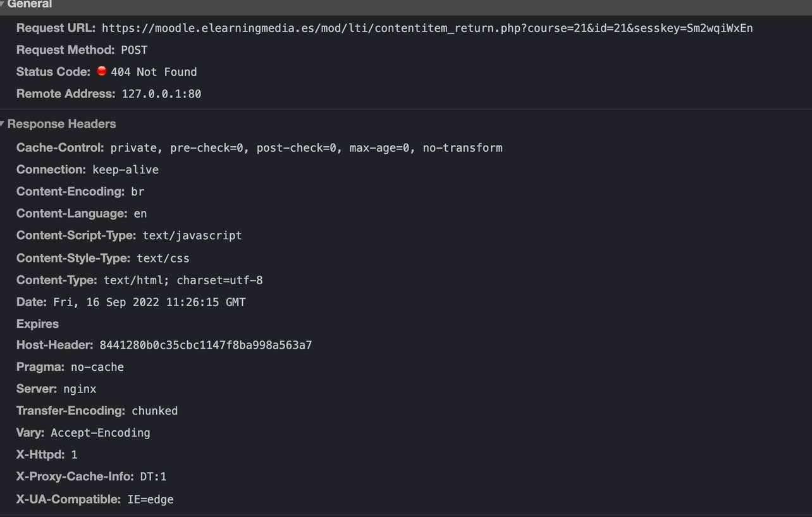Viewport: 812px width, 517px height.
Task: Select the Server nginx header value
Action: click(x=80, y=389)
